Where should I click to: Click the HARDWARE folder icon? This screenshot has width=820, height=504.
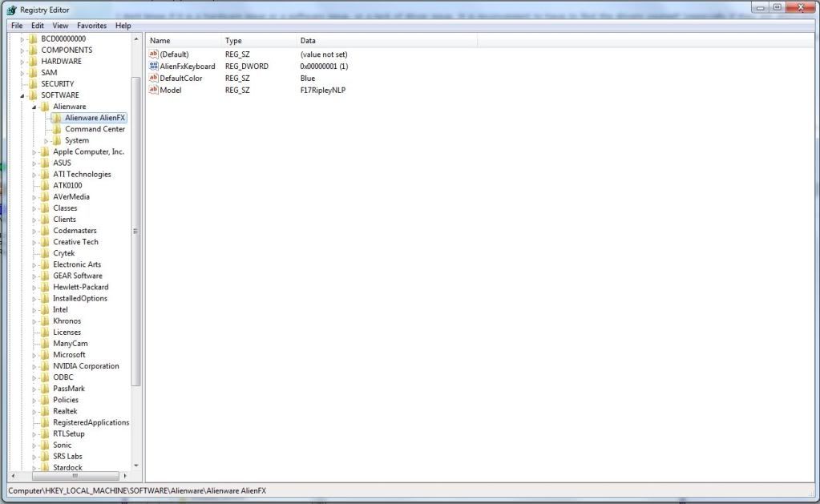(33, 61)
